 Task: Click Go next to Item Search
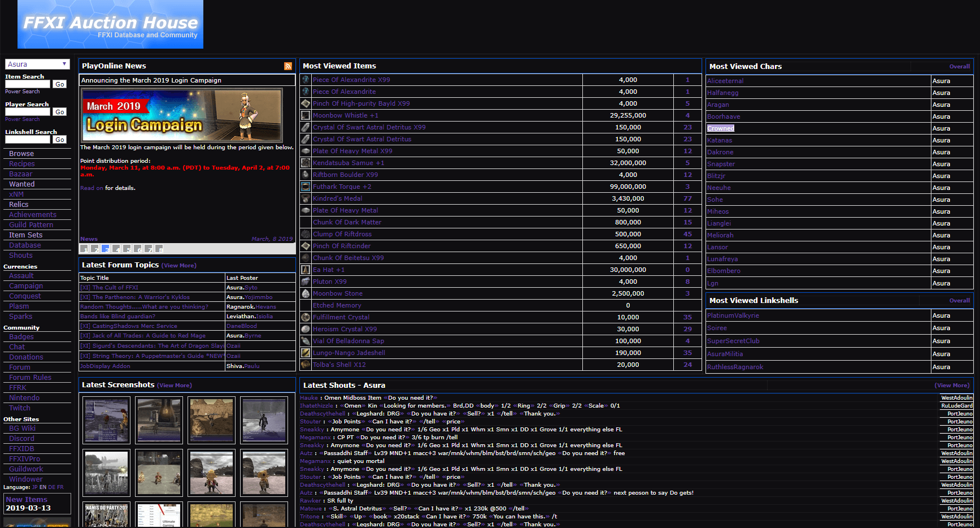(59, 84)
